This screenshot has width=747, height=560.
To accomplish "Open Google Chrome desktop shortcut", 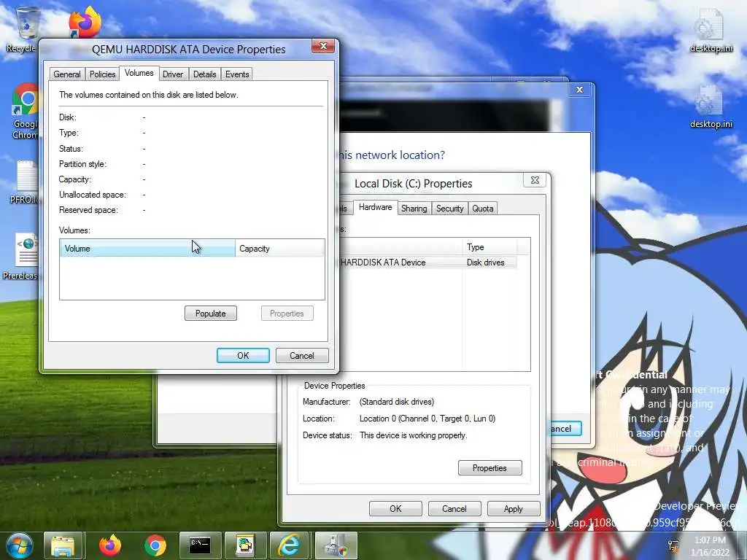I will point(25,111).
